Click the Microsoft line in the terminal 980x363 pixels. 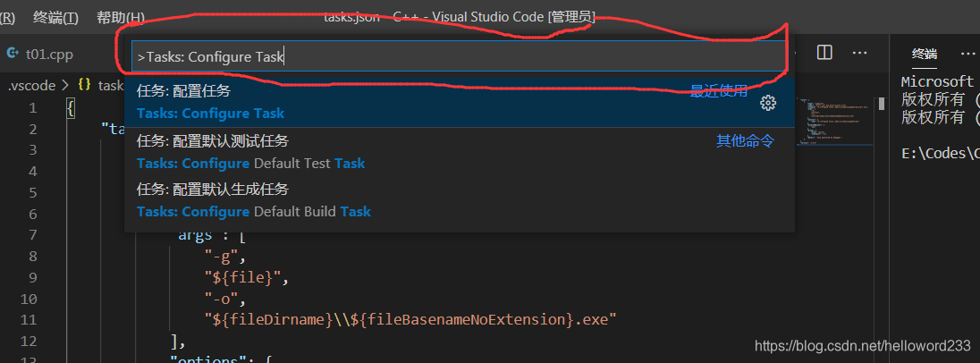point(937,82)
